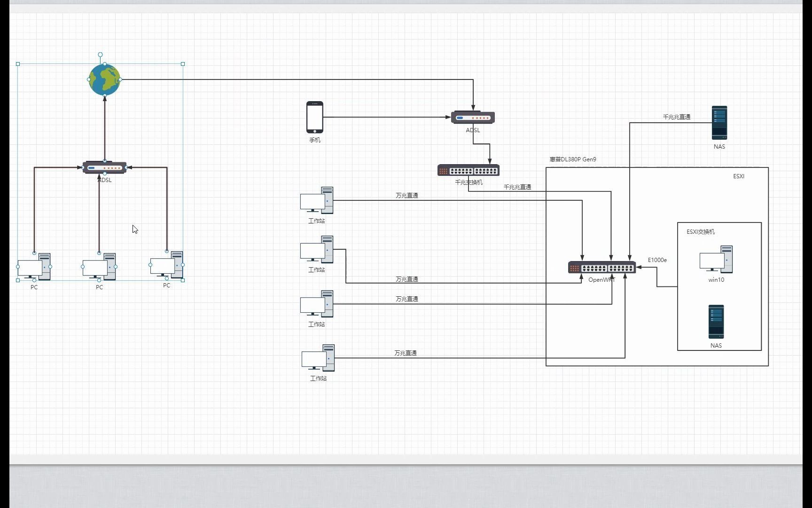Click the 千兆兆直通 label beside 千兆交换机
This screenshot has height=508, width=812.
tap(517, 187)
